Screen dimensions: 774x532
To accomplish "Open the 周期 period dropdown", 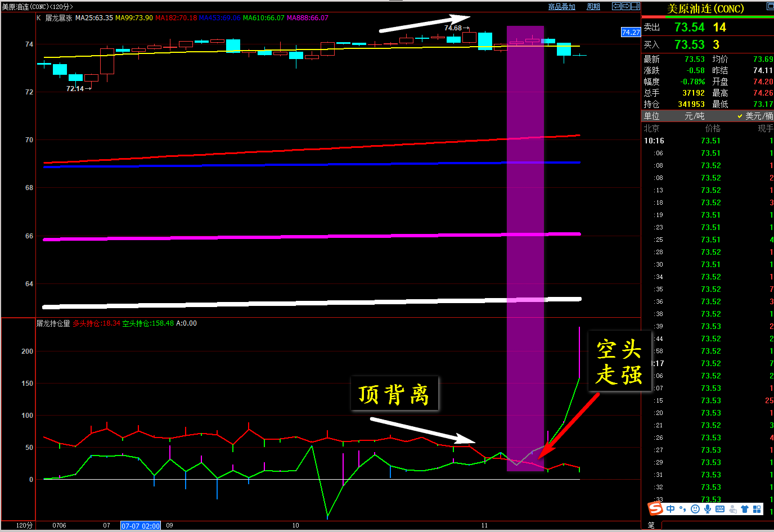I will (x=593, y=7).
